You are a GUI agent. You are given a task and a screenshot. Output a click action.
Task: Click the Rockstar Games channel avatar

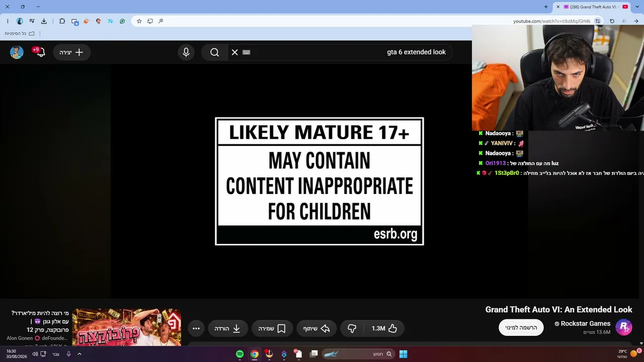pyautogui.click(x=624, y=327)
